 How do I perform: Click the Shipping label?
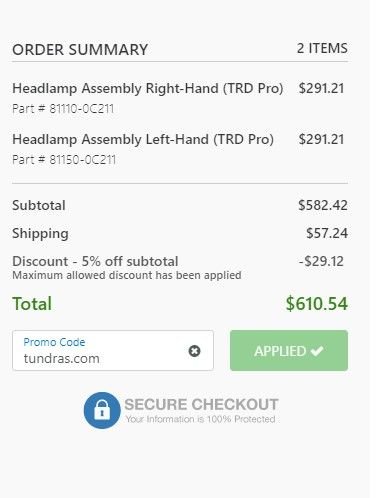point(40,233)
